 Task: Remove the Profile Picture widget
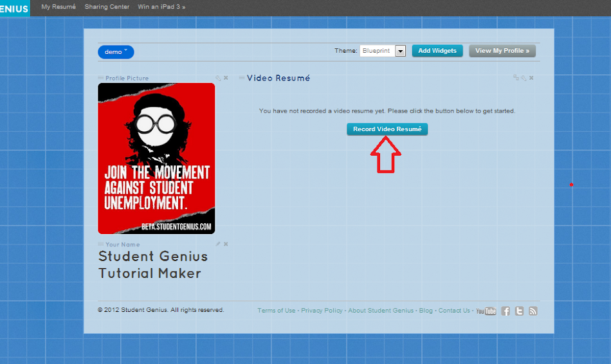[226, 78]
